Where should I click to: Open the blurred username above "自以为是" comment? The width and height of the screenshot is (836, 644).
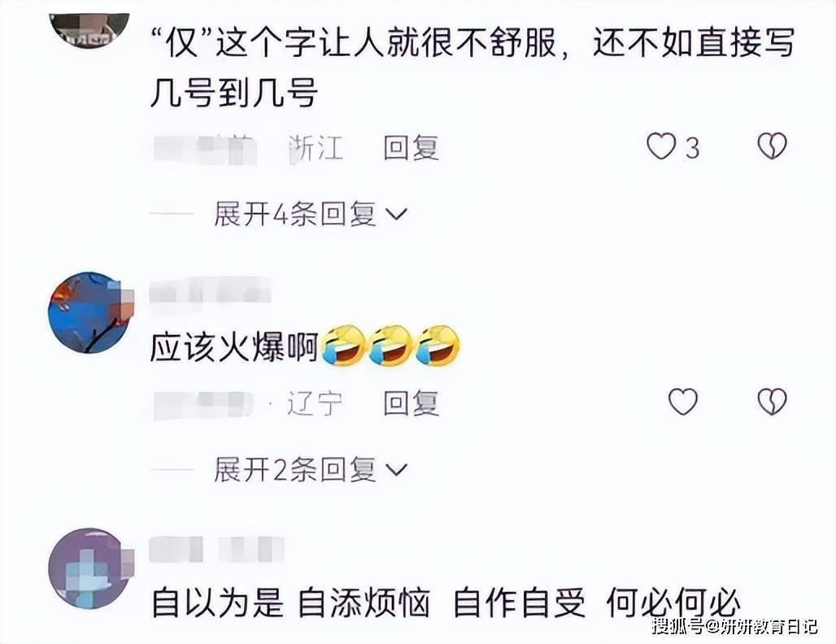click(216, 549)
